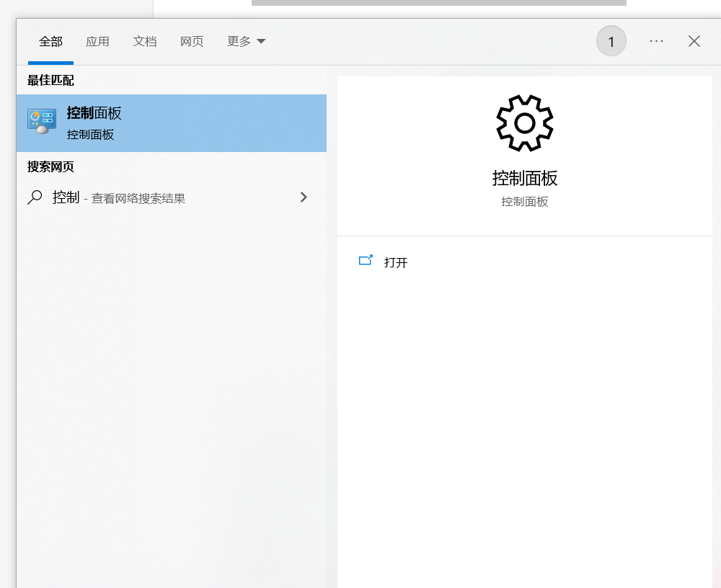Click the magnifier icon beside 控制 web search
This screenshot has height=588, width=721.
click(x=35, y=197)
